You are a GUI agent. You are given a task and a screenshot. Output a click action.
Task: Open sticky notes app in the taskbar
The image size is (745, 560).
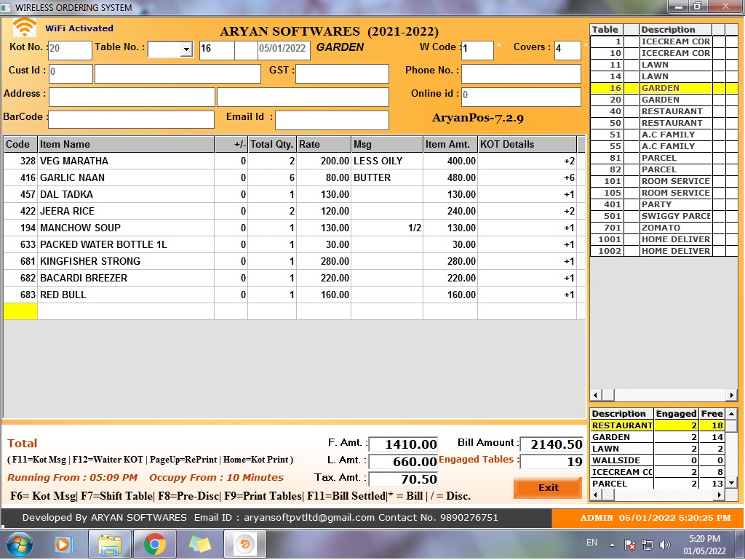[x=199, y=544]
